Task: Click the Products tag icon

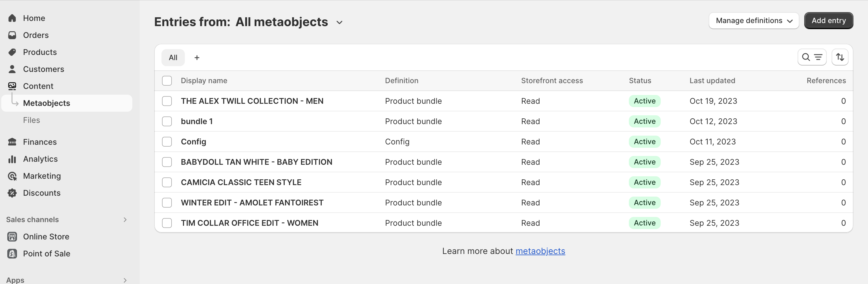Action: pyautogui.click(x=12, y=52)
